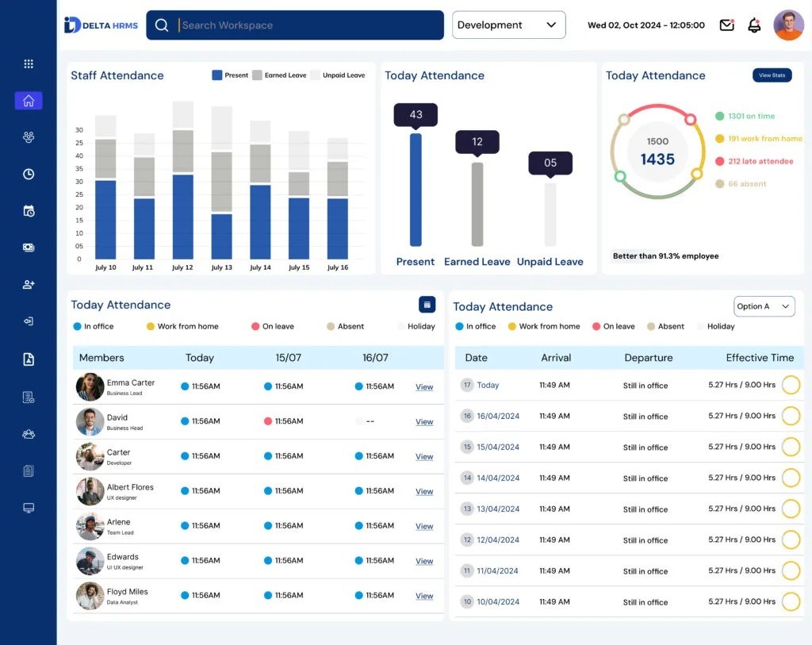Viewport: 812px width, 645px height.
Task: Select the home icon in sidebar
Action: click(x=29, y=101)
